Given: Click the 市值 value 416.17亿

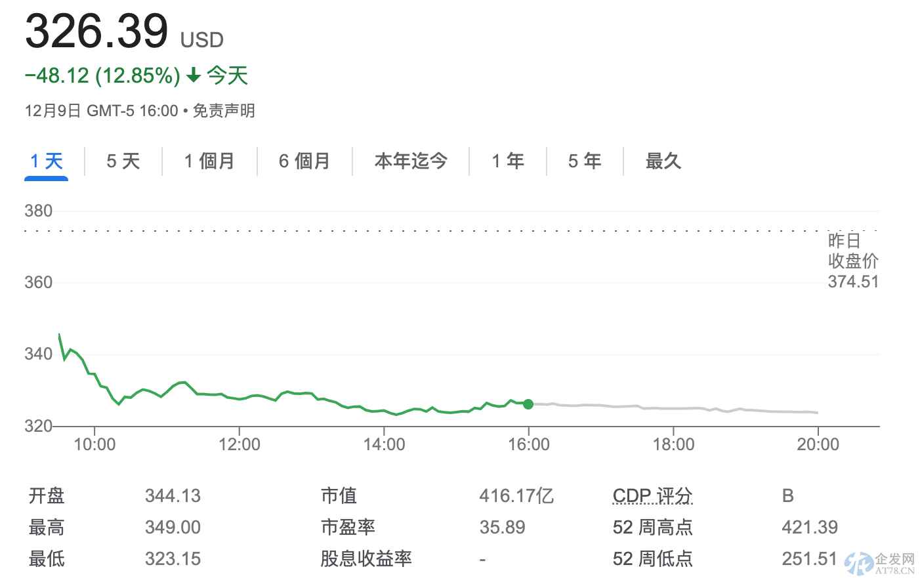Looking at the screenshot, I should tap(516, 495).
